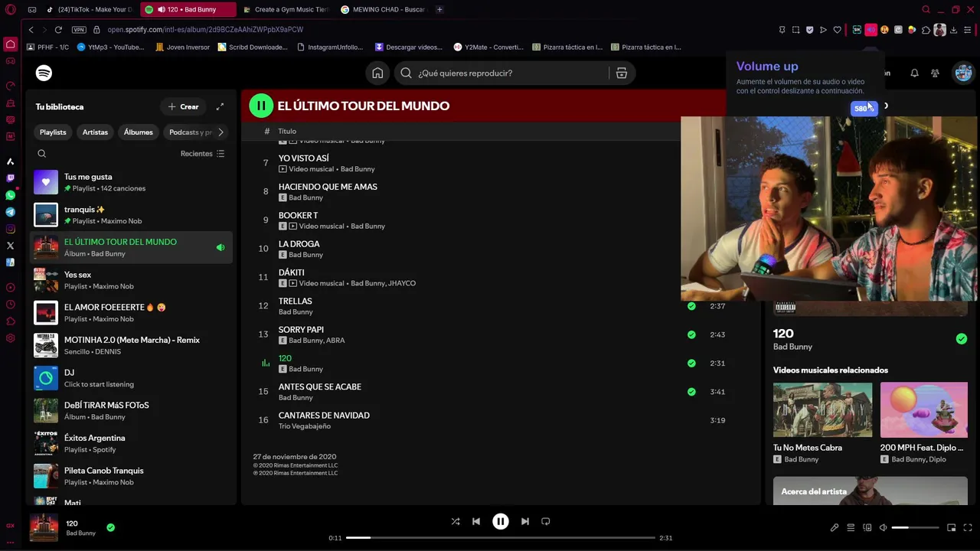Toggle saved check on ANTES QUE SE ACABE

(691, 392)
